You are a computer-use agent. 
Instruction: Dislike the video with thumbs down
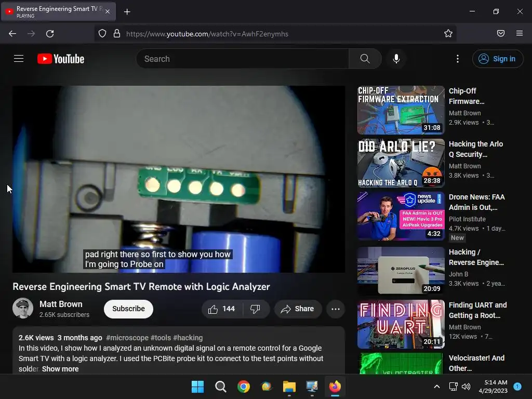pyautogui.click(x=255, y=309)
